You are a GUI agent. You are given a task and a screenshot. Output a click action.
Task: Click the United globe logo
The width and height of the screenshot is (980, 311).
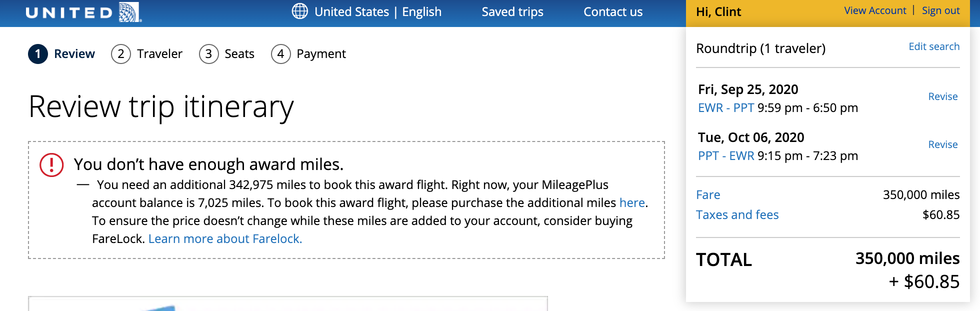[x=129, y=12]
